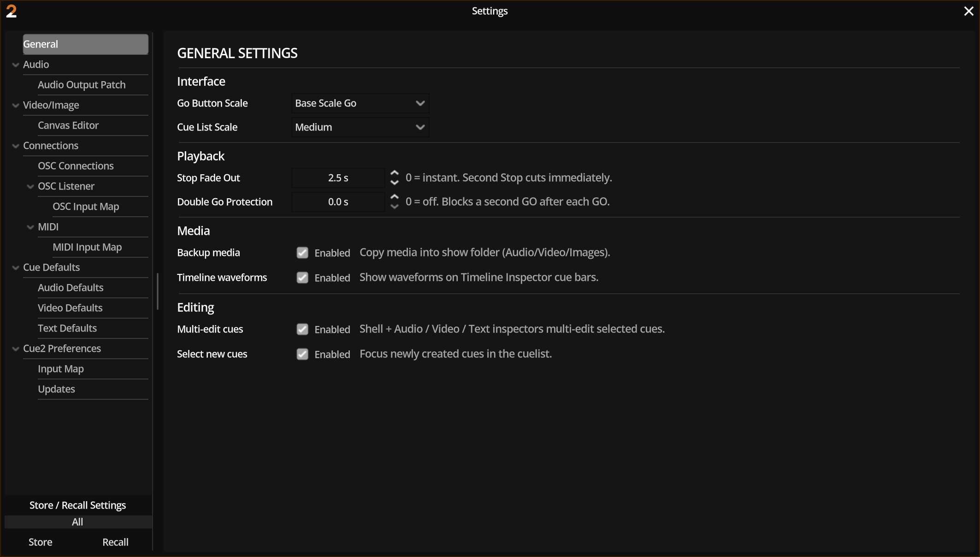Click the Double Go Protection value field

[338, 202]
